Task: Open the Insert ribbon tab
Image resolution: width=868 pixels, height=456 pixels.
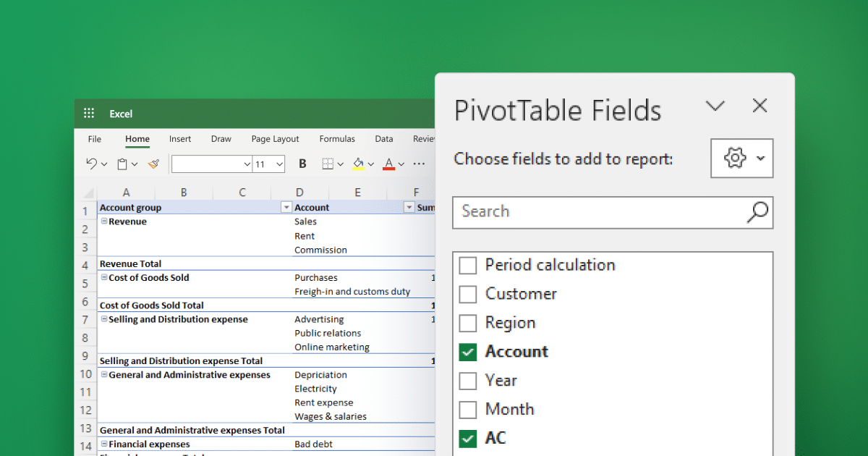Action: coord(179,138)
